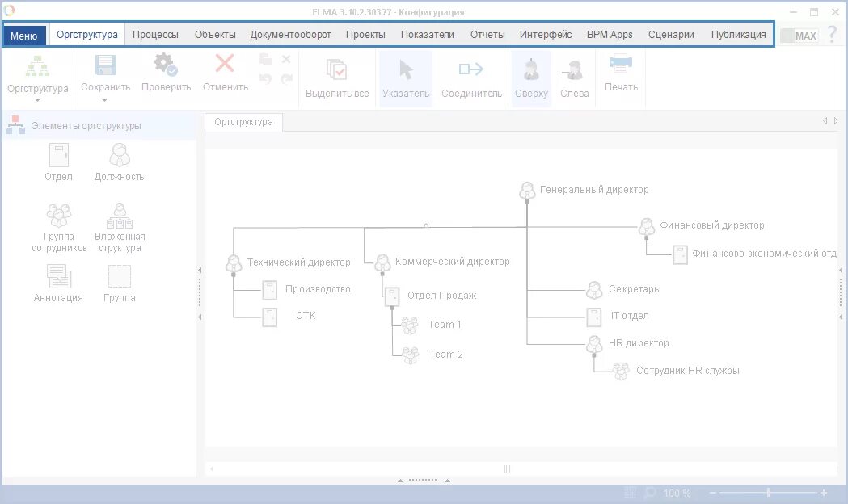The height and width of the screenshot is (504, 848).
Task: Select the Аннотация palette element
Action: pyautogui.click(x=58, y=283)
